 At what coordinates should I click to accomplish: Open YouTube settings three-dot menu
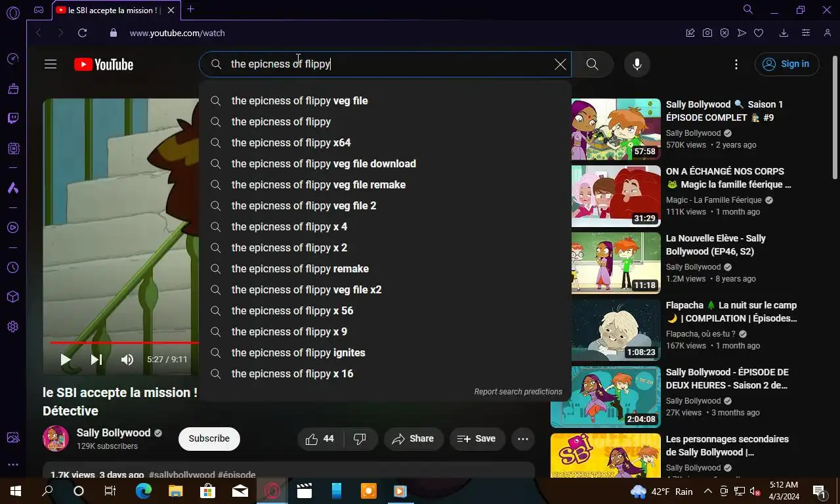click(x=736, y=64)
